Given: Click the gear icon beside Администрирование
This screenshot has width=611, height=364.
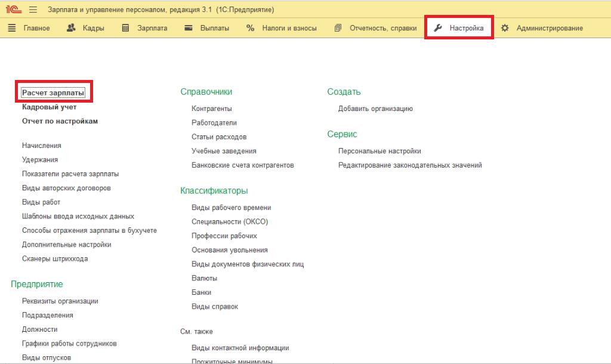Looking at the screenshot, I should click(x=505, y=28).
